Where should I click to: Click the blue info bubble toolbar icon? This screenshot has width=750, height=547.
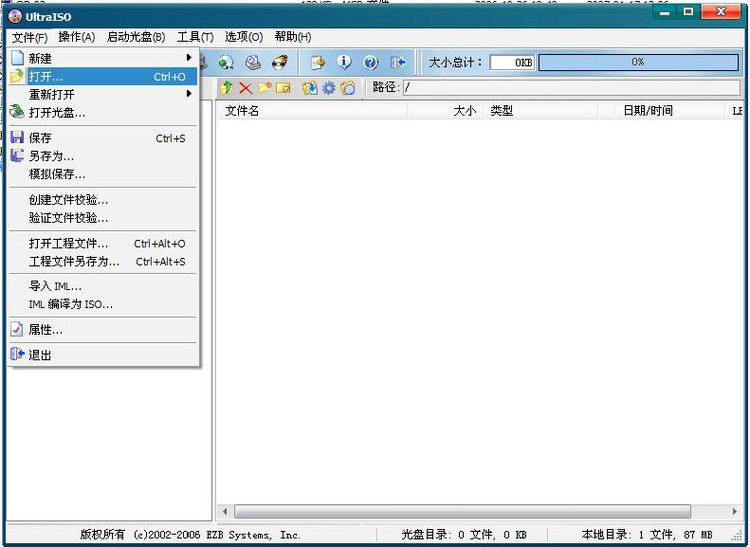(x=344, y=62)
